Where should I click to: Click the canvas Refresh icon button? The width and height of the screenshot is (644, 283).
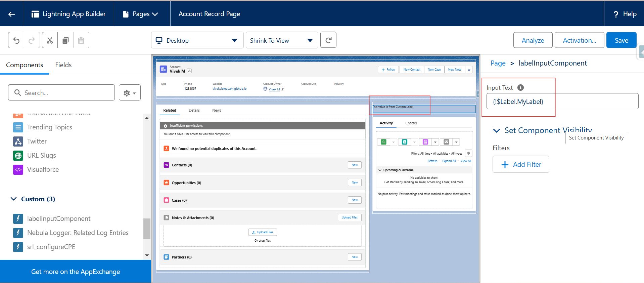point(328,40)
